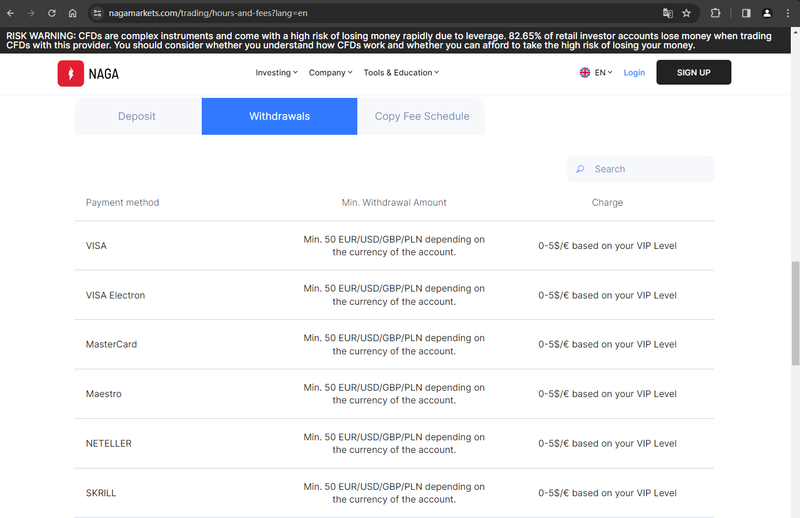
Task: Focus the payment method Search field
Action: (640, 169)
